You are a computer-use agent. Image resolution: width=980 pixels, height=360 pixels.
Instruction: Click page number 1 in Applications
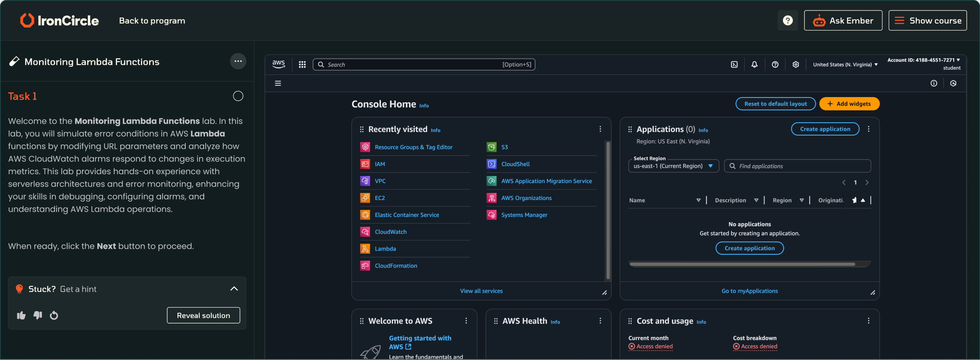coord(855,182)
